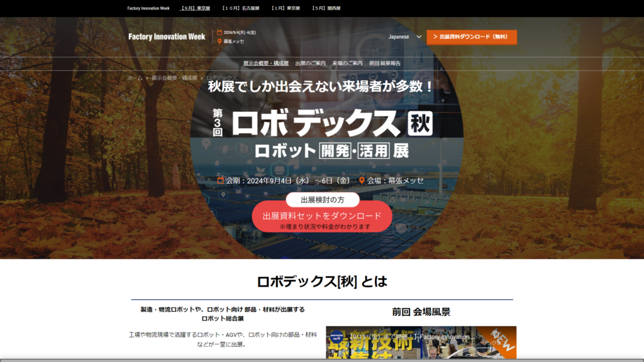The image size is (644, 362).
Task: Open the 【1月】東京展 link
Action: [x=286, y=8]
